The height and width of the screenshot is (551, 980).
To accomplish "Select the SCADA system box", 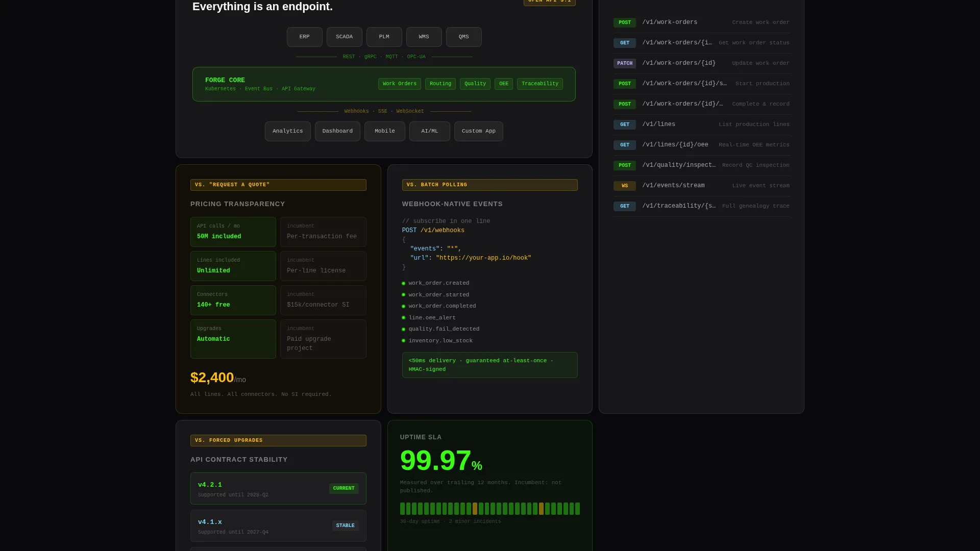I will click(344, 37).
